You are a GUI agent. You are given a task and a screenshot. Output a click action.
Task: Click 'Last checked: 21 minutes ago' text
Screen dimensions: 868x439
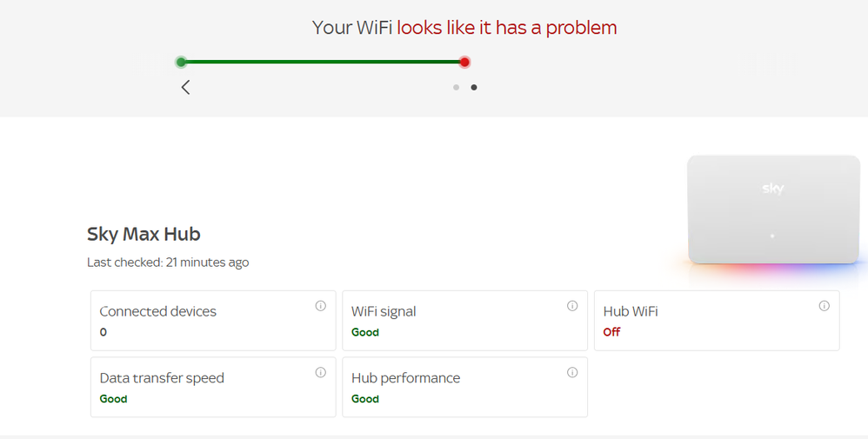(x=168, y=263)
